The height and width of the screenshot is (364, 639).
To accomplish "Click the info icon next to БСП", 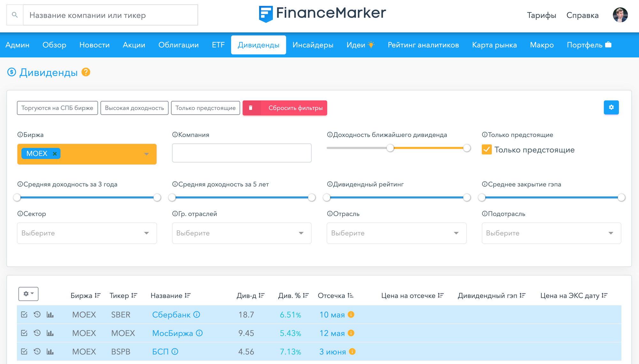I will 175,352.
